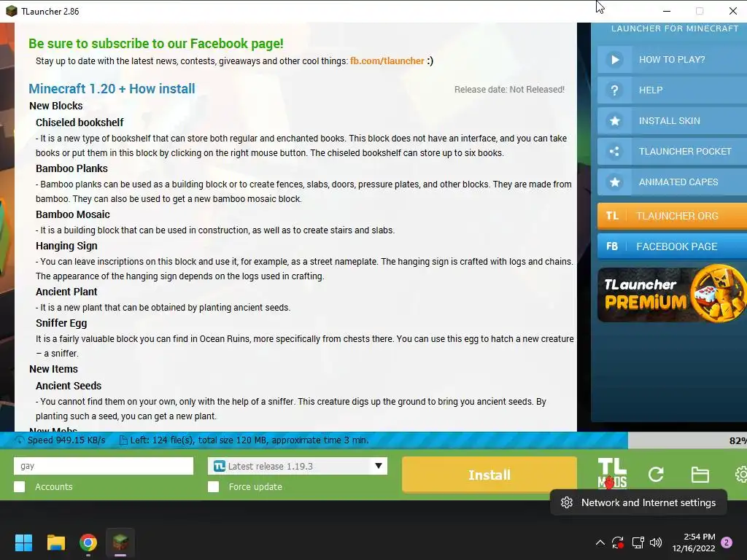The height and width of the screenshot is (560, 747).
Task: Open TLAUNCHER POCKET menu item
Action: coord(672,152)
